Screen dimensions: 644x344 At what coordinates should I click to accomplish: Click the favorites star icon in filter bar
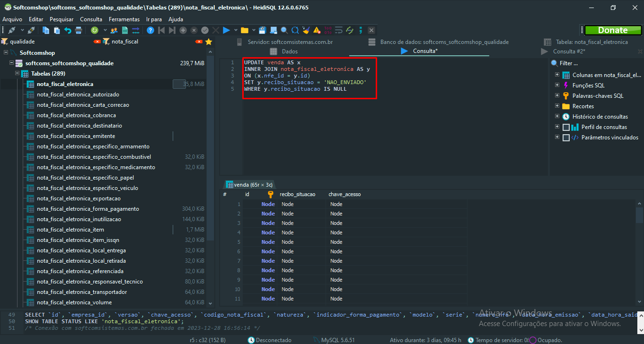tap(208, 42)
